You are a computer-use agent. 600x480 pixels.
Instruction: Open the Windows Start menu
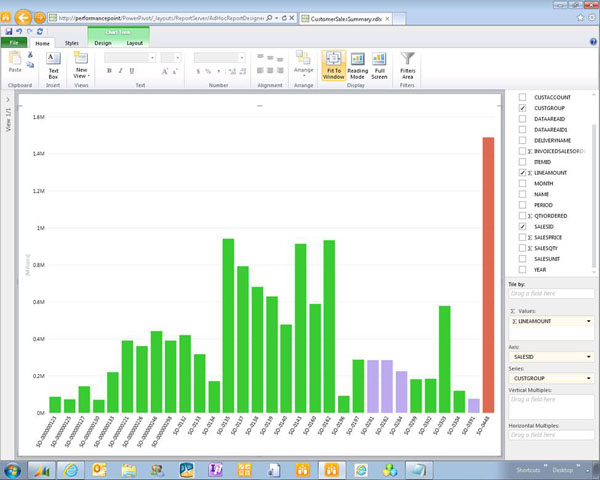[x=12, y=470]
